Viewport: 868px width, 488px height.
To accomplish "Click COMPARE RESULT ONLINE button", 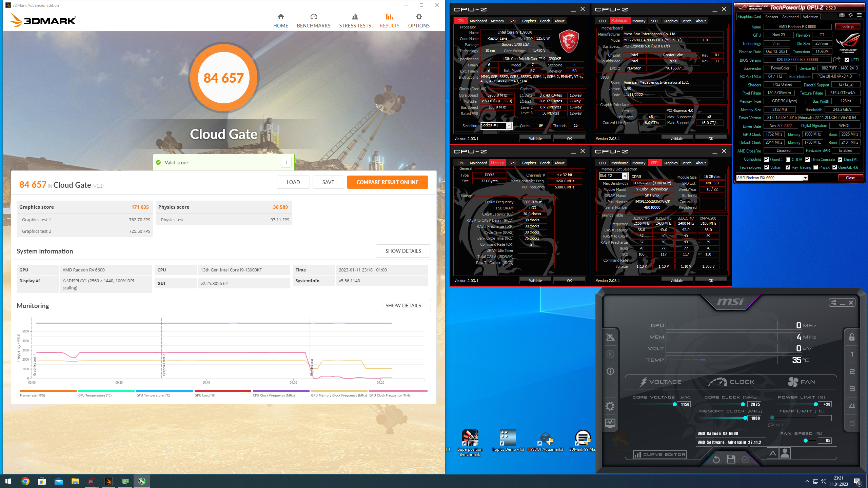I will click(x=387, y=182).
